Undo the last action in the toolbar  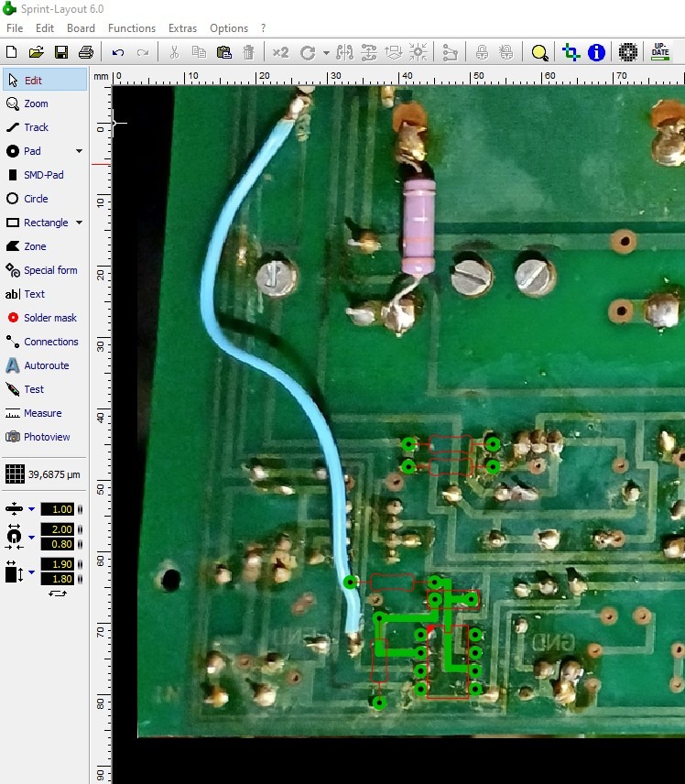click(118, 52)
